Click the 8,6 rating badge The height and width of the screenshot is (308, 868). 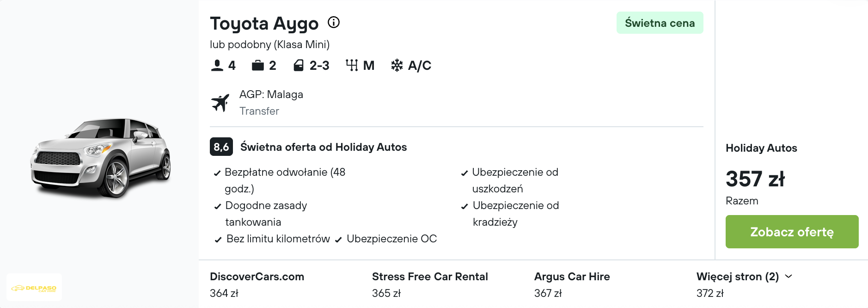point(221,147)
